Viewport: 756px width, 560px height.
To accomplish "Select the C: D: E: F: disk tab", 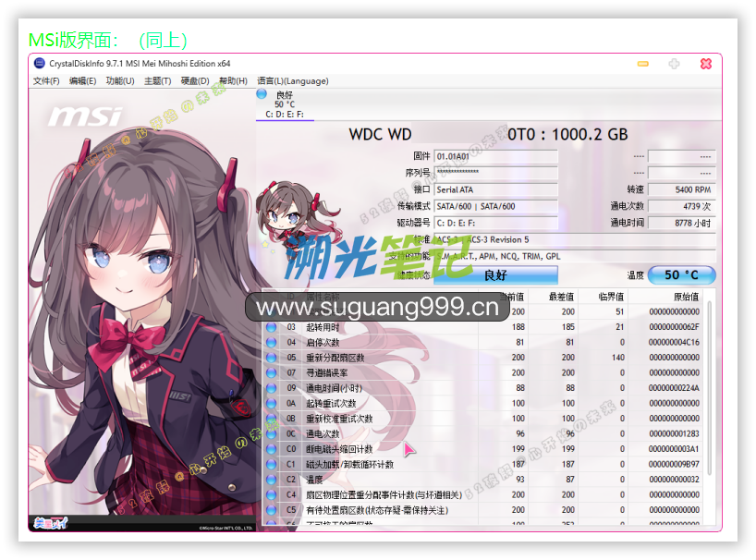I will [285, 114].
